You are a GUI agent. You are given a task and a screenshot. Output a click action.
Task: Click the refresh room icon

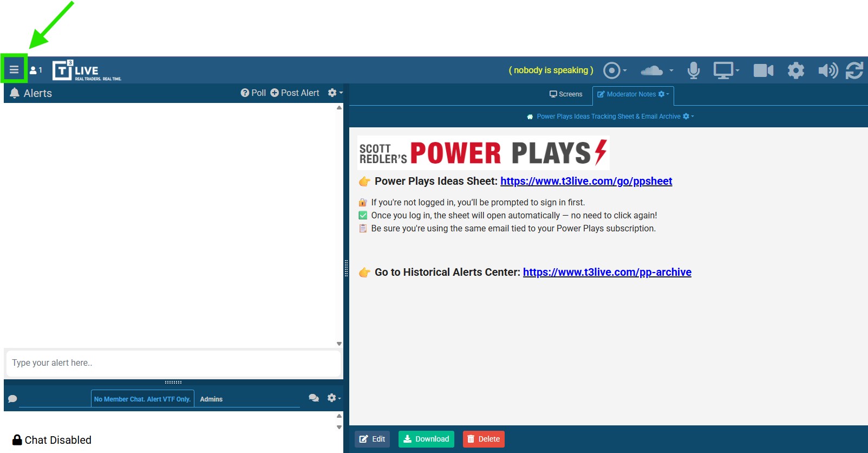[854, 70]
